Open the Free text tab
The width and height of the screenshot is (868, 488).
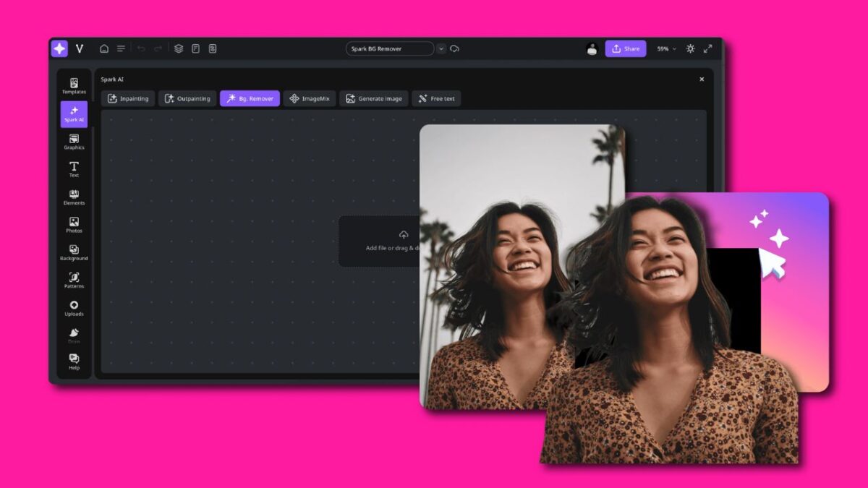pyautogui.click(x=436, y=98)
